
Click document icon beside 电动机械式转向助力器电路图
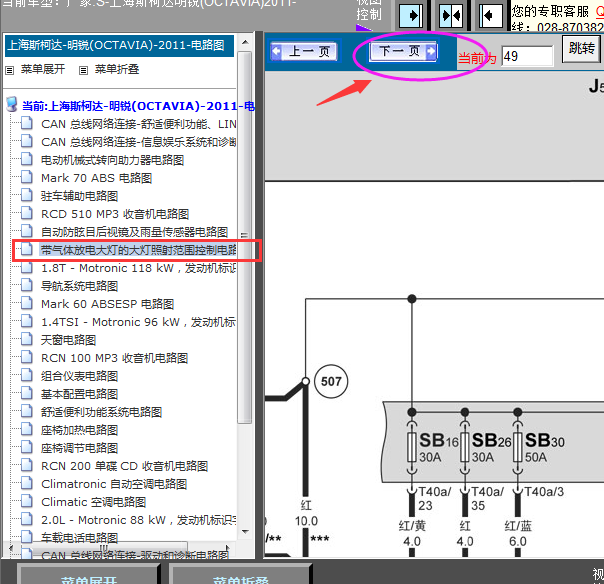pos(27,159)
